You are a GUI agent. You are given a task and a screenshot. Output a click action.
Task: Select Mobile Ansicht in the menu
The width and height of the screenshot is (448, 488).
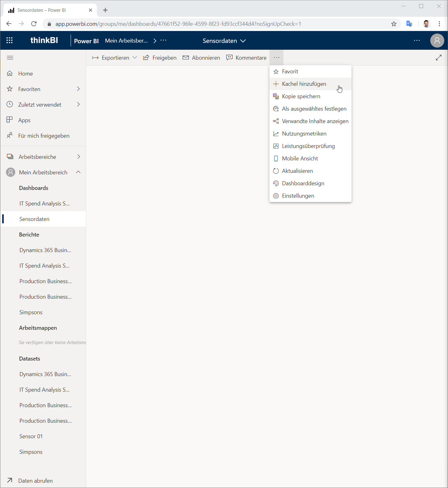click(x=310, y=159)
